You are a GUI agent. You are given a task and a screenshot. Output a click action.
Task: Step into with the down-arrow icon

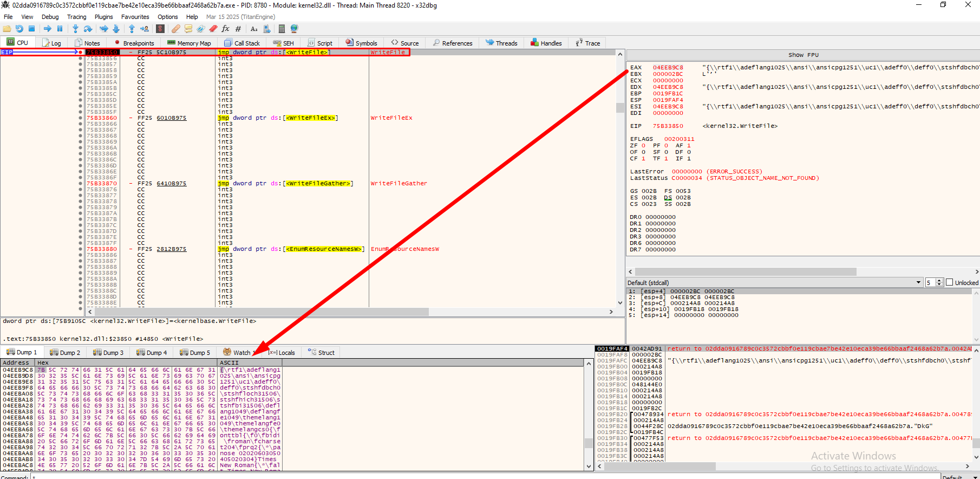pyautogui.click(x=75, y=29)
